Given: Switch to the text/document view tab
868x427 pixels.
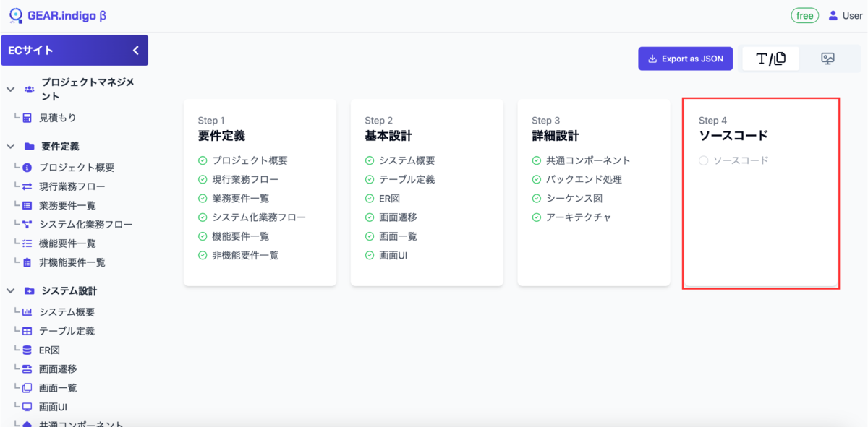Looking at the screenshot, I should (x=771, y=59).
